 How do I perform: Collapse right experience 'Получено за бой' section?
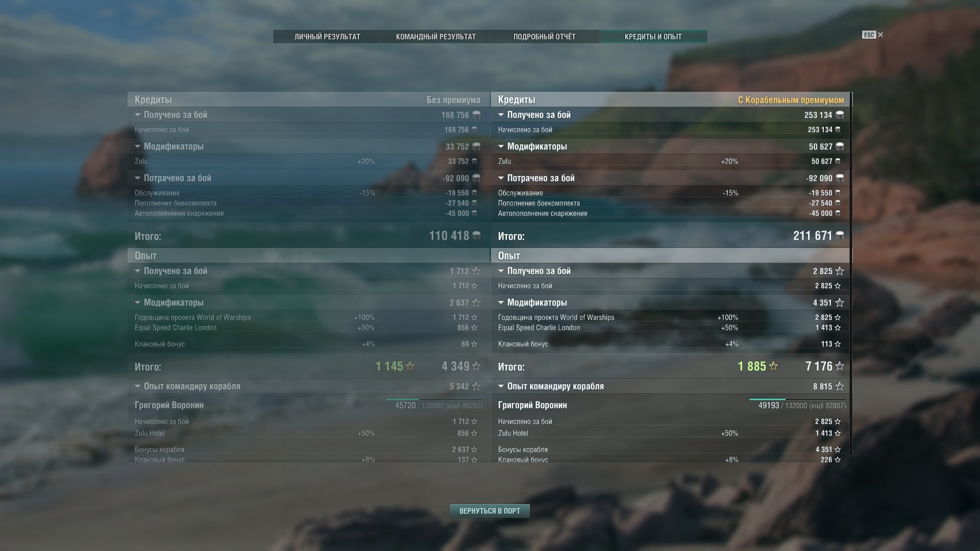[501, 271]
